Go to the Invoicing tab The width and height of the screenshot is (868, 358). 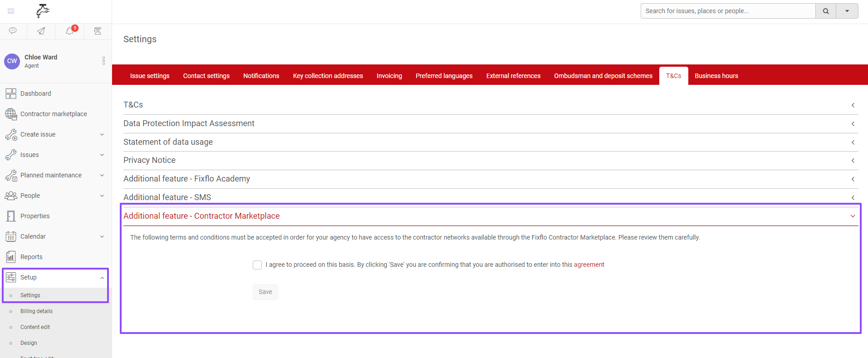tap(389, 76)
